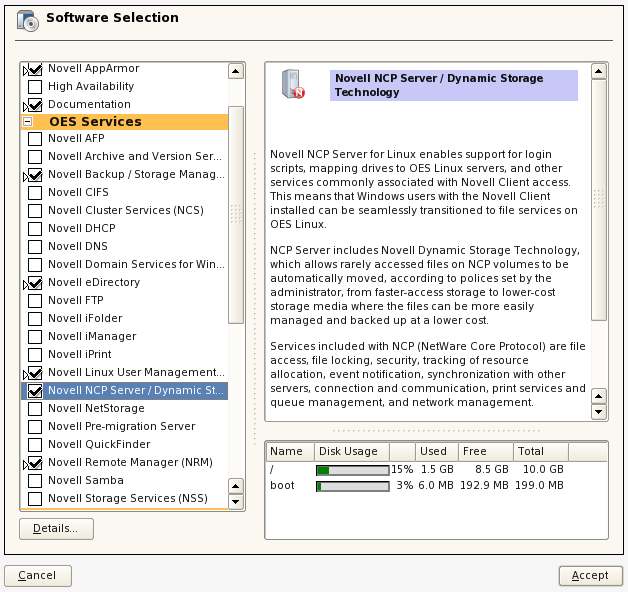Enable the High Availability checkbox
The width and height of the screenshot is (628, 592).
tap(35, 87)
